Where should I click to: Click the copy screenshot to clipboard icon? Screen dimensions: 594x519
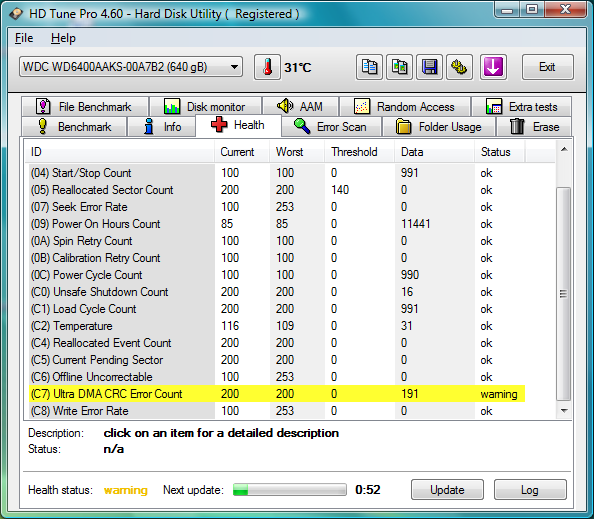point(399,67)
